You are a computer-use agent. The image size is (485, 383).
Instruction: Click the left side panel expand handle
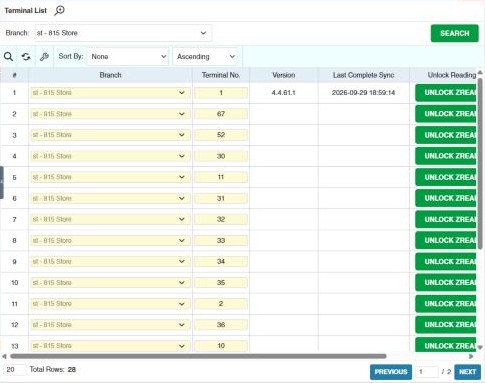point(2,182)
